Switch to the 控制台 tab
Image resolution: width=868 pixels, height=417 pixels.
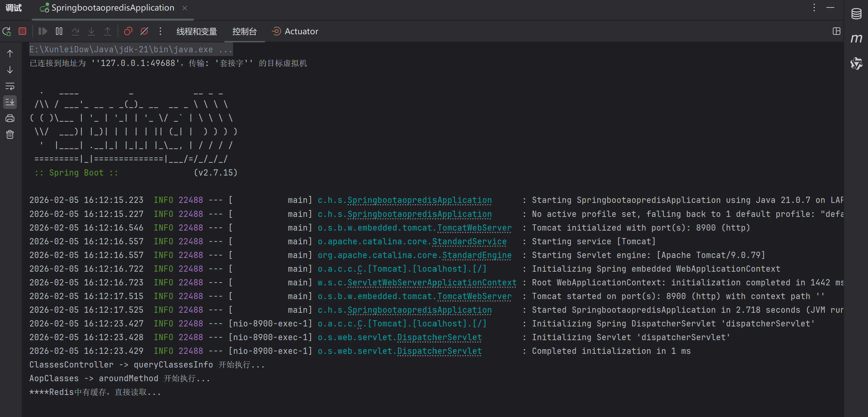click(245, 31)
